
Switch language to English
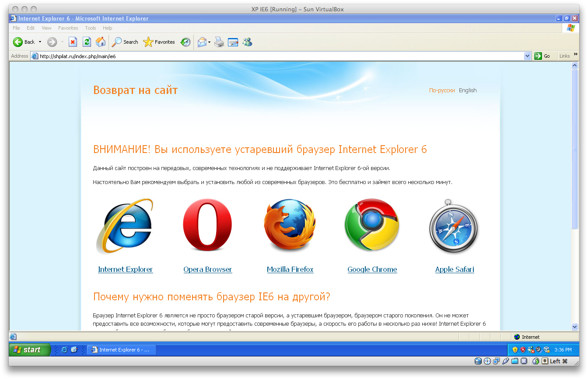[x=468, y=90]
